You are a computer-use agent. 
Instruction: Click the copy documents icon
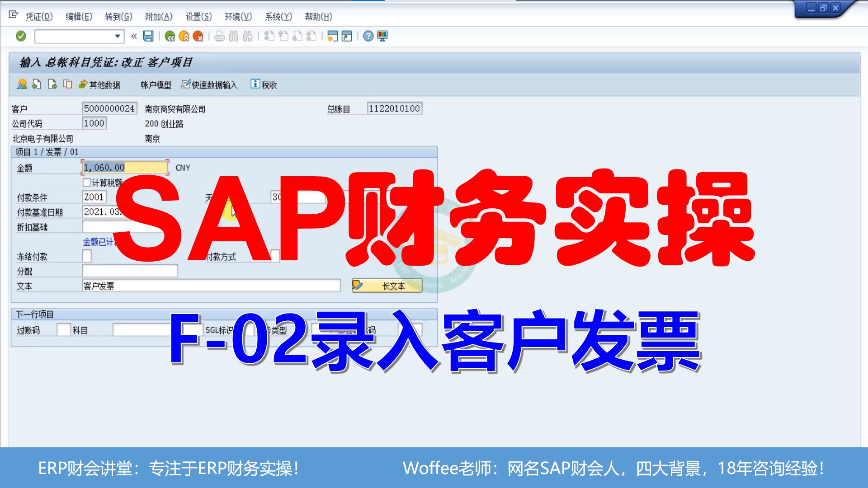[x=67, y=84]
